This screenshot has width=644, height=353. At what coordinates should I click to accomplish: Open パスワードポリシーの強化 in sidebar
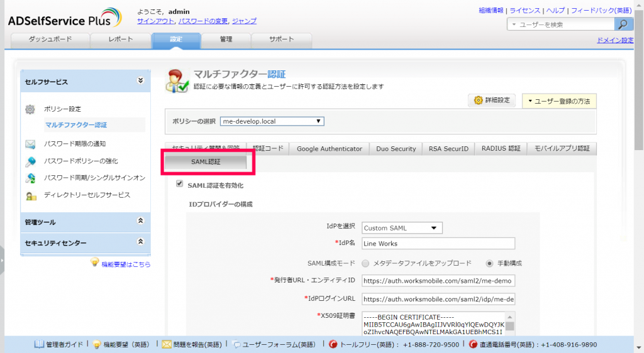coord(81,161)
